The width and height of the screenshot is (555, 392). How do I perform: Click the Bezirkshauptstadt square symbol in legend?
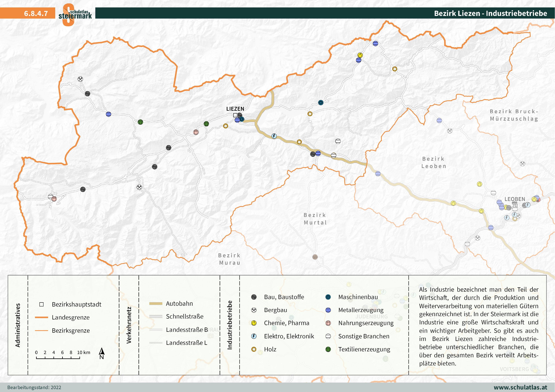pyautogui.click(x=42, y=304)
